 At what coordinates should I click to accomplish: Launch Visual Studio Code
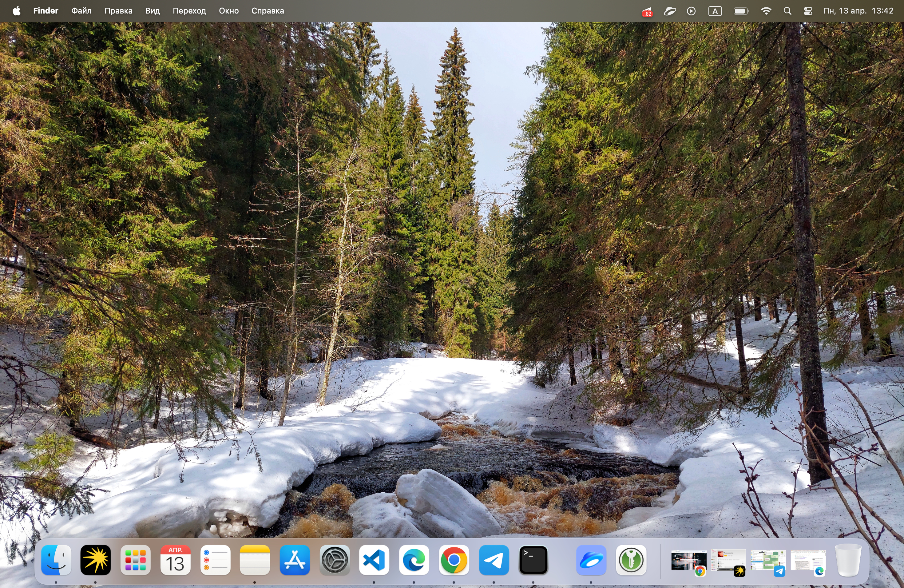click(374, 560)
